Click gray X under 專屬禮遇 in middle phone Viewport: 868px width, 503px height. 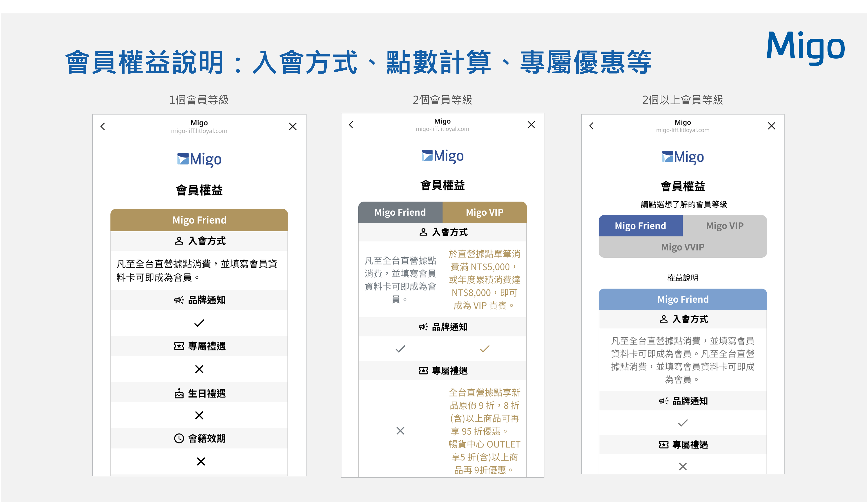pyautogui.click(x=400, y=431)
